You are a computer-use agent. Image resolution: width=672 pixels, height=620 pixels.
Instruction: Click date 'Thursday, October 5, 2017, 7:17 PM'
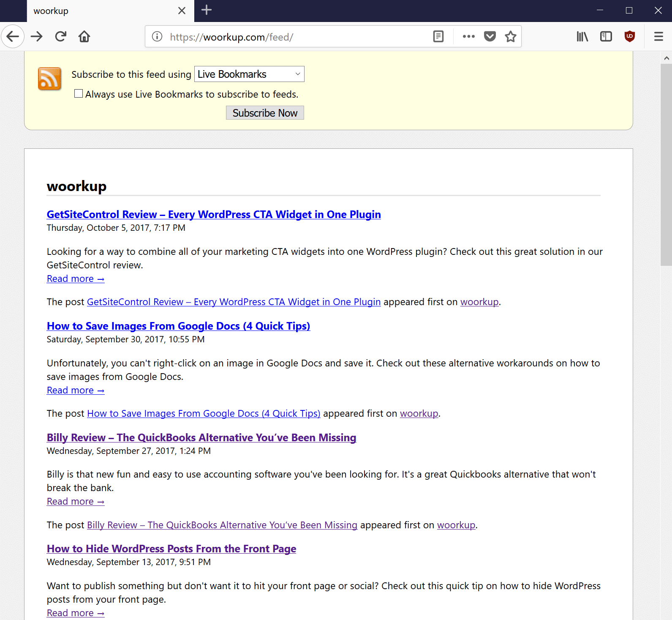coord(116,228)
